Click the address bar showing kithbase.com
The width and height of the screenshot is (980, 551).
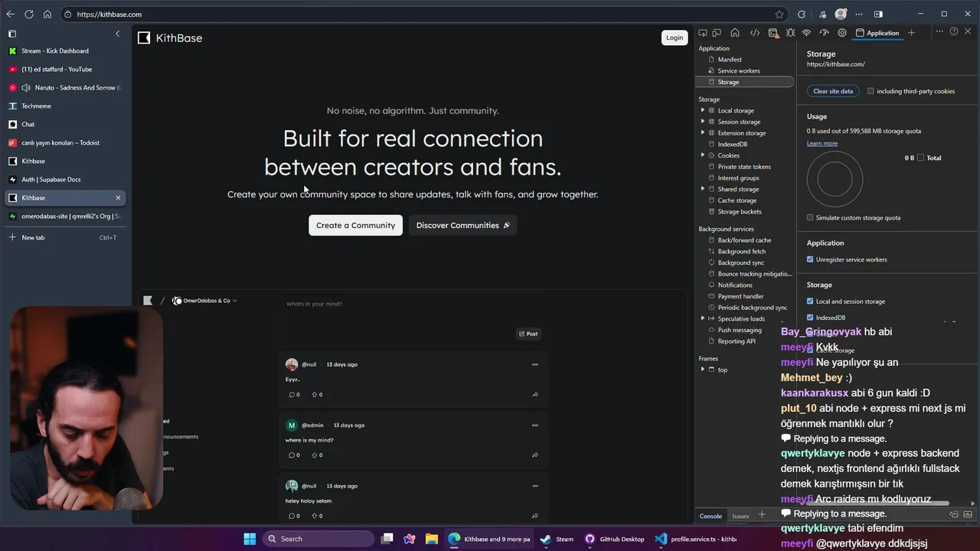[x=423, y=14]
